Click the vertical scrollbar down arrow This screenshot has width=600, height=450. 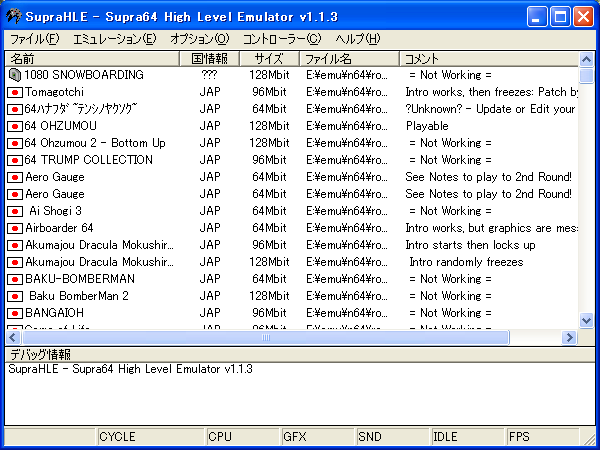coord(587,320)
